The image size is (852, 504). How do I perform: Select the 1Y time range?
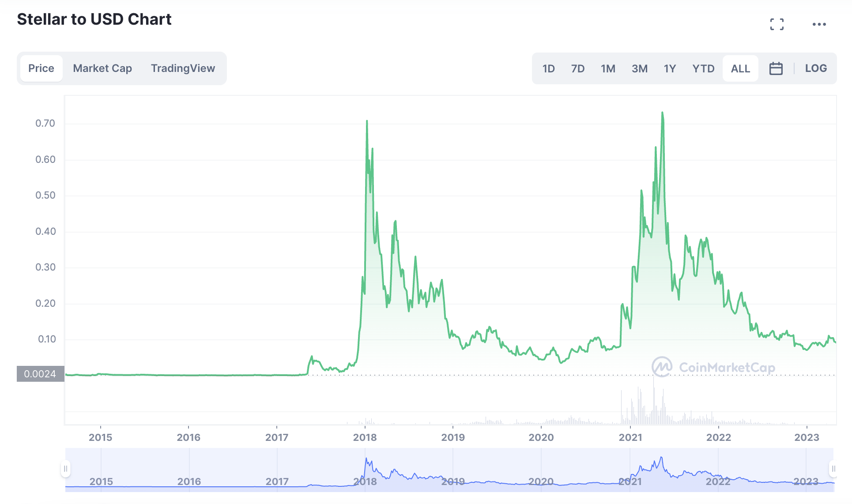coord(670,68)
